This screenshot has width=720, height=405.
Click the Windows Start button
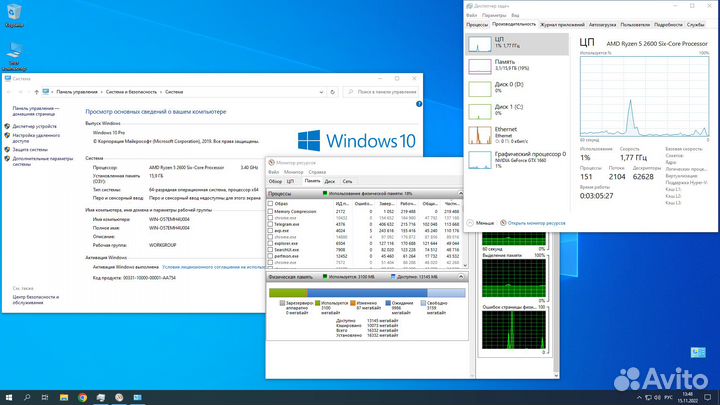click(10, 397)
